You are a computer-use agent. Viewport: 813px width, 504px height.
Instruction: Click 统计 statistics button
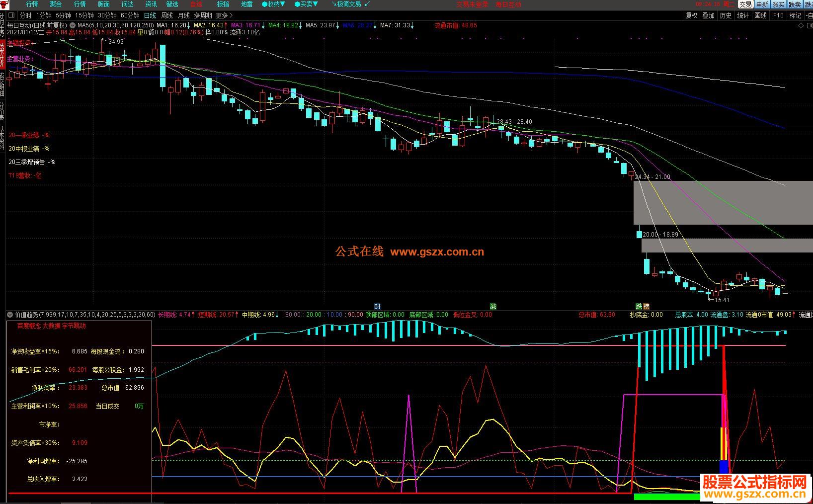[x=743, y=15]
